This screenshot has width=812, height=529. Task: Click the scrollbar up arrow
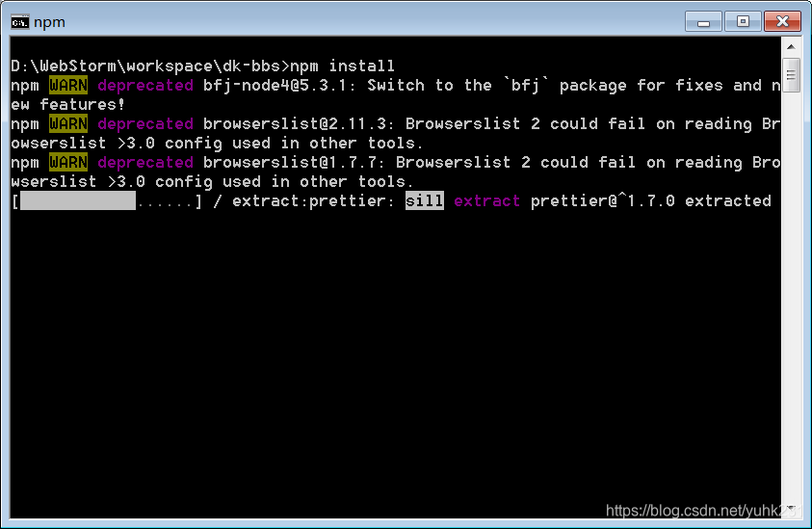point(791,46)
